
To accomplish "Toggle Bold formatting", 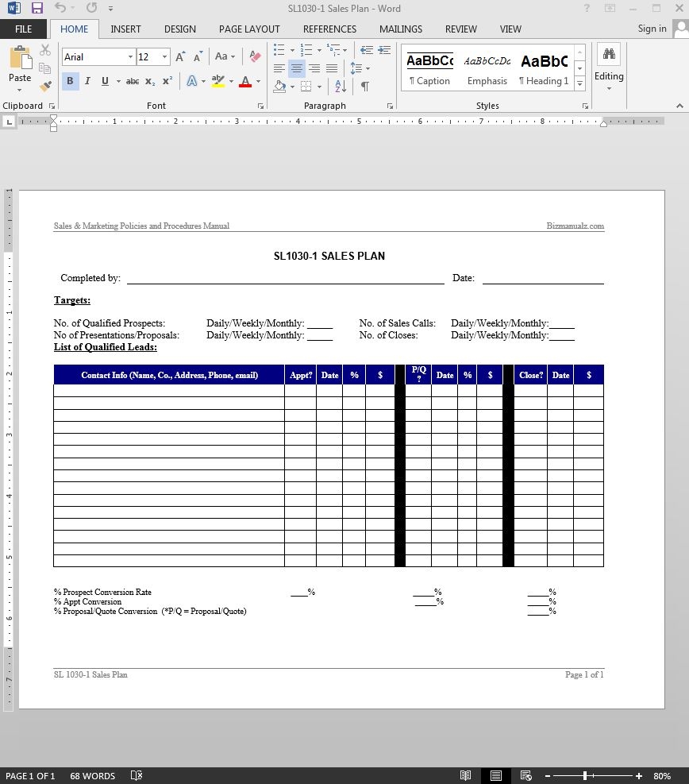I will tap(70, 81).
